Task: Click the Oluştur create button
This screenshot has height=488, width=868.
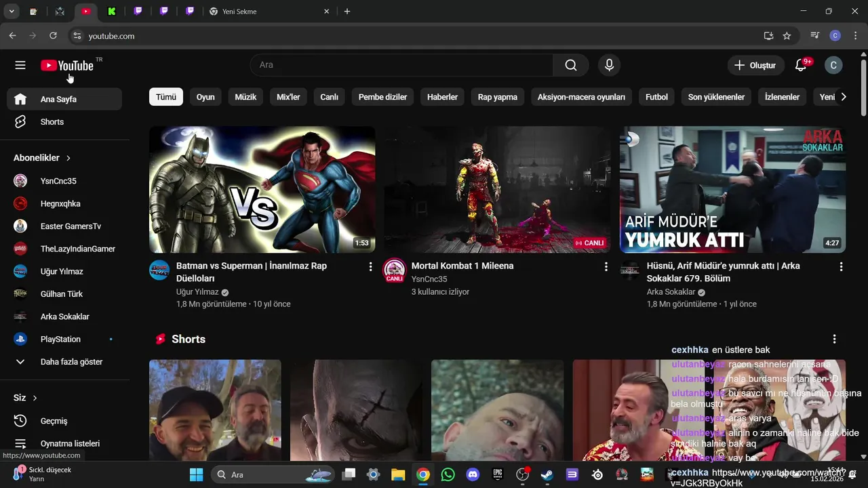Action: [x=755, y=65]
